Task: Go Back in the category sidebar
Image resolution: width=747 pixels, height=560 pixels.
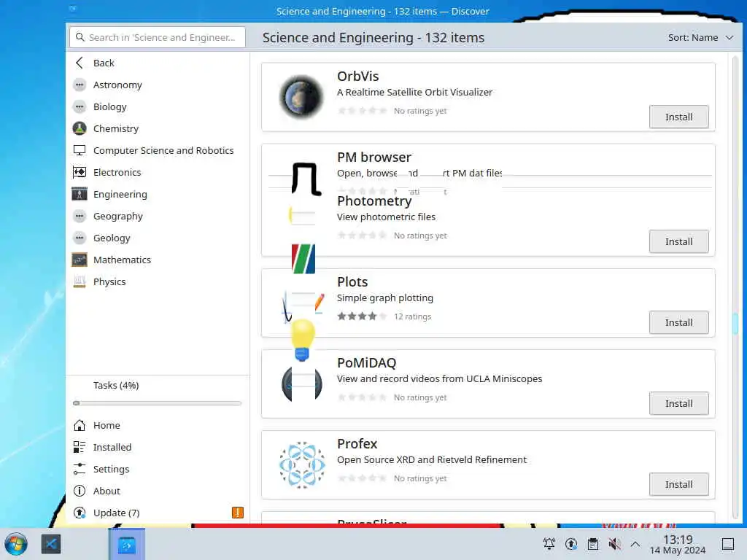Action: (x=158, y=63)
